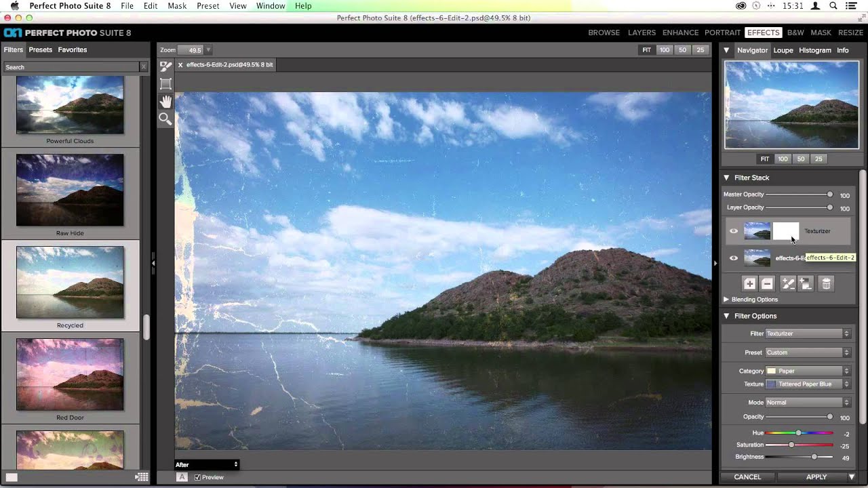
Task: Set Navigator zoom to 25
Action: tap(818, 159)
